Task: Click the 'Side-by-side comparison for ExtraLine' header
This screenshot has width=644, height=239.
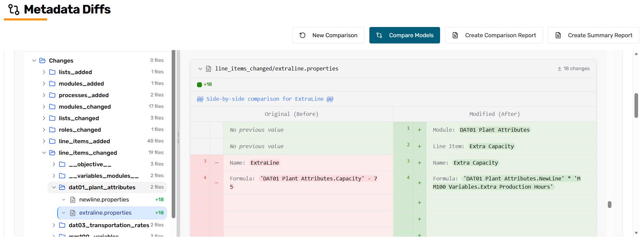Action: (x=265, y=99)
